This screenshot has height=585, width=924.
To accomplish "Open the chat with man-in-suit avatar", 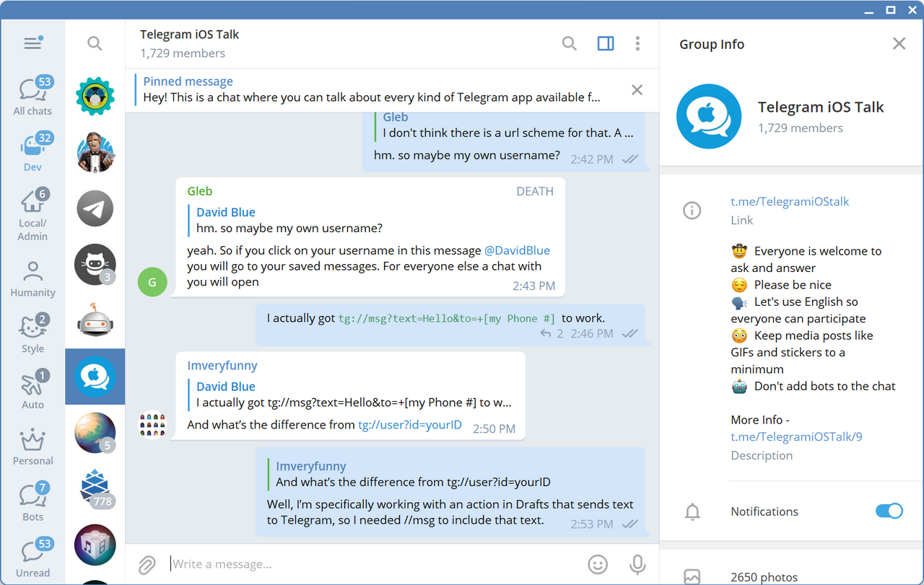I will click(95, 152).
